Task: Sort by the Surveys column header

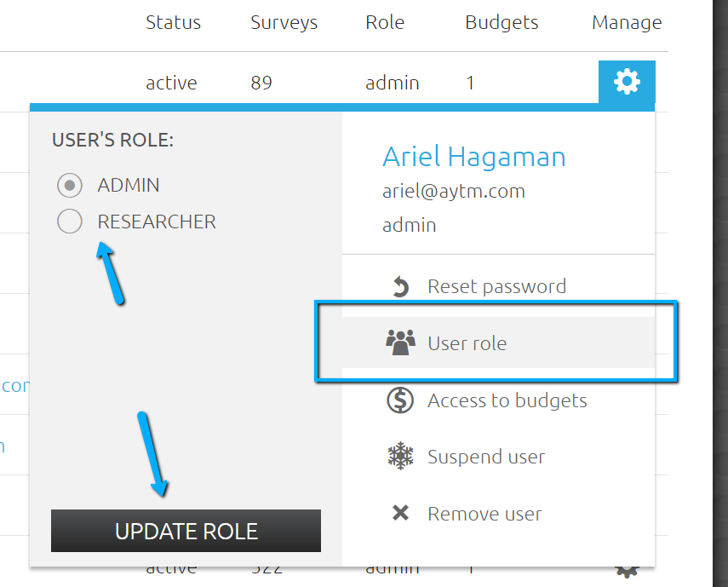Action: [x=284, y=22]
